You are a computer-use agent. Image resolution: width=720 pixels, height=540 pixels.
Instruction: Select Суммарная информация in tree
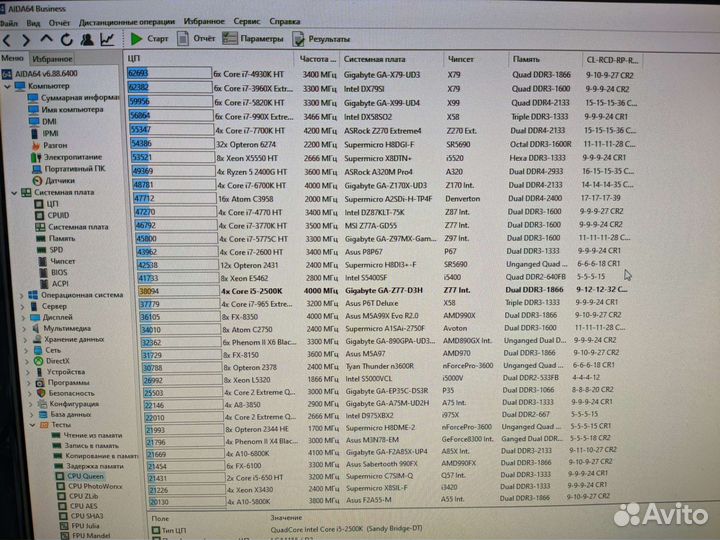[73, 97]
